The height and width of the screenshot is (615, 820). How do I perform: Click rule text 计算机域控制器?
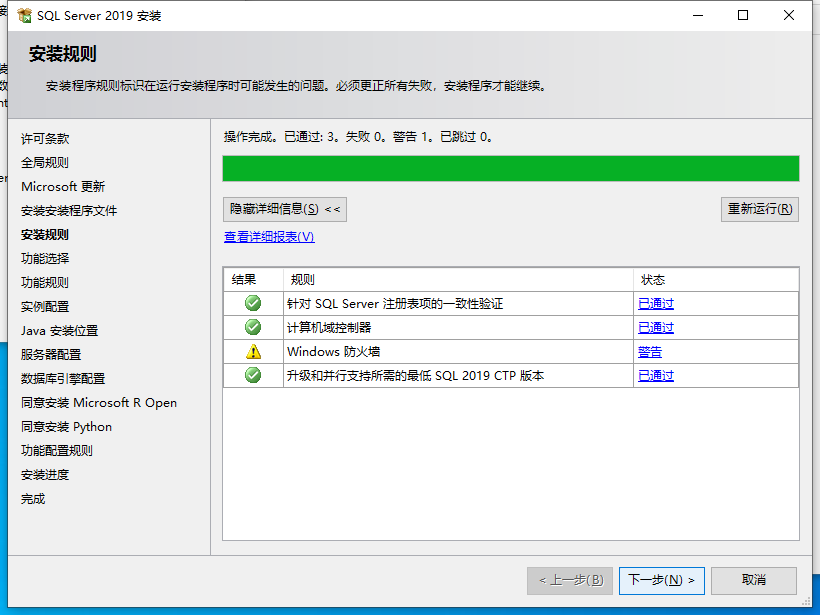(329, 328)
